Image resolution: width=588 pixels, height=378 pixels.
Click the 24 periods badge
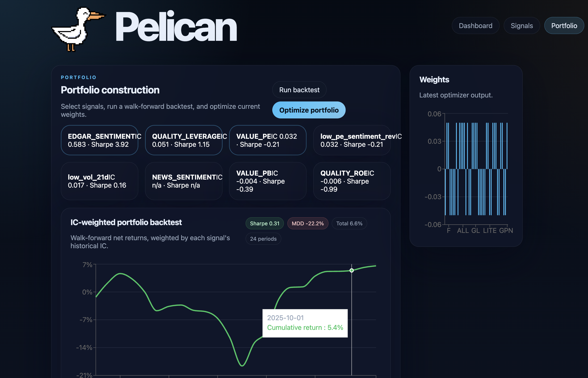pyautogui.click(x=263, y=239)
